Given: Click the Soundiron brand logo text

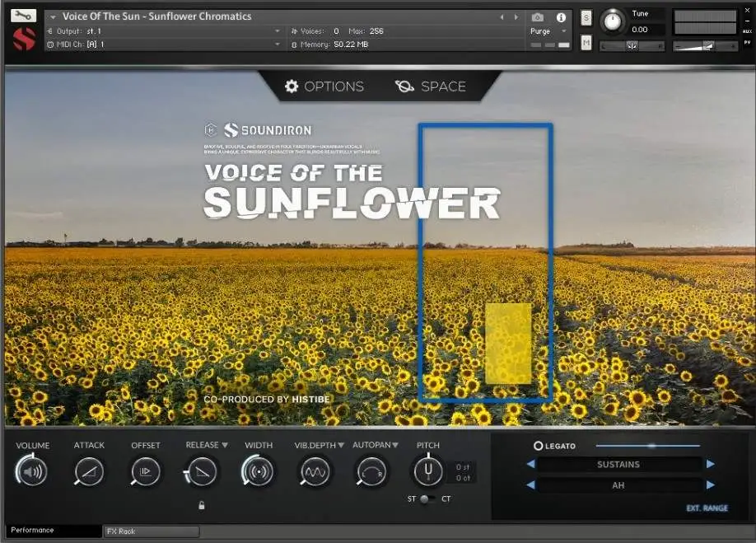Looking at the screenshot, I should pyautogui.click(x=276, y=130).
